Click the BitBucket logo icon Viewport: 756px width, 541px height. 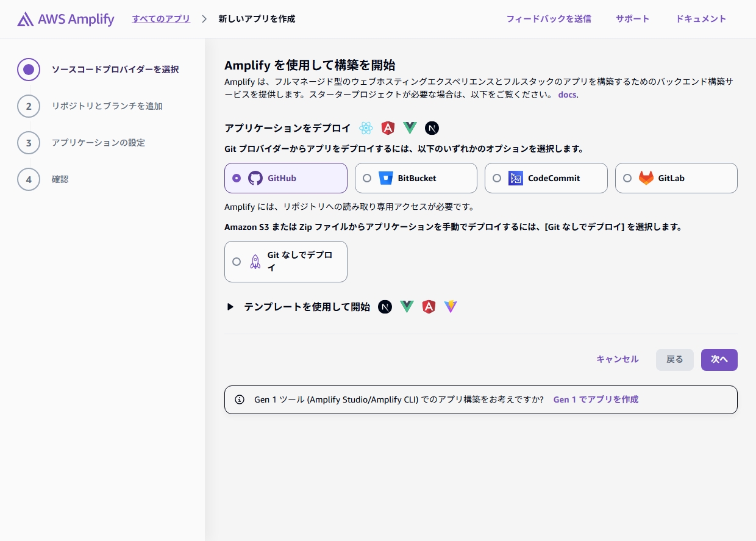386,178
